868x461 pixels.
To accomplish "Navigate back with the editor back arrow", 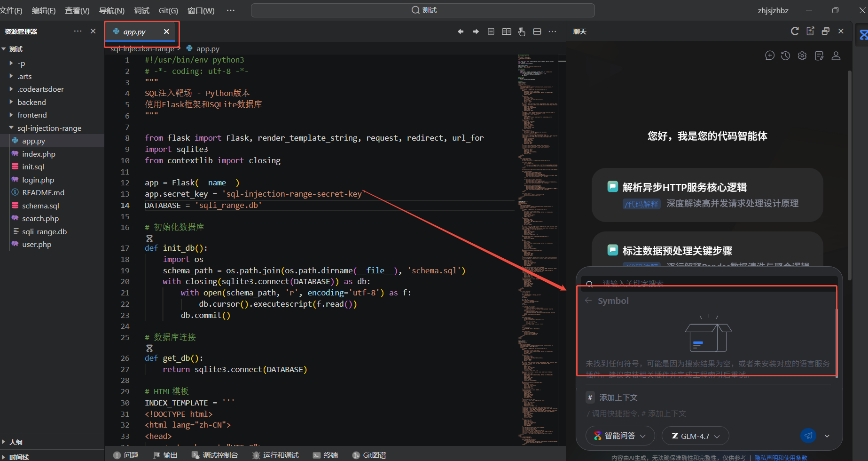I will pos(461,32).
